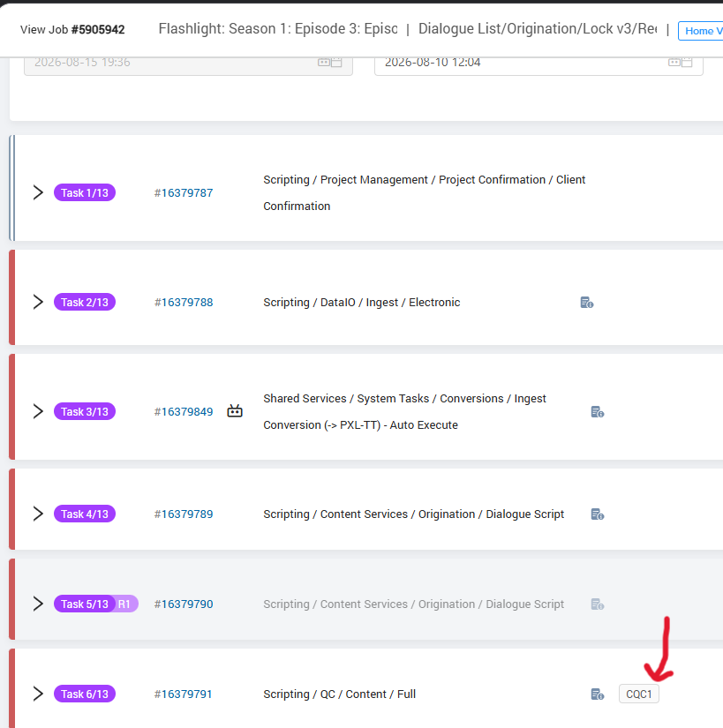Click Flashlight: Season 1: Episode 3 title text
Viewport: 723px width, 728px height.
(278, 29)
